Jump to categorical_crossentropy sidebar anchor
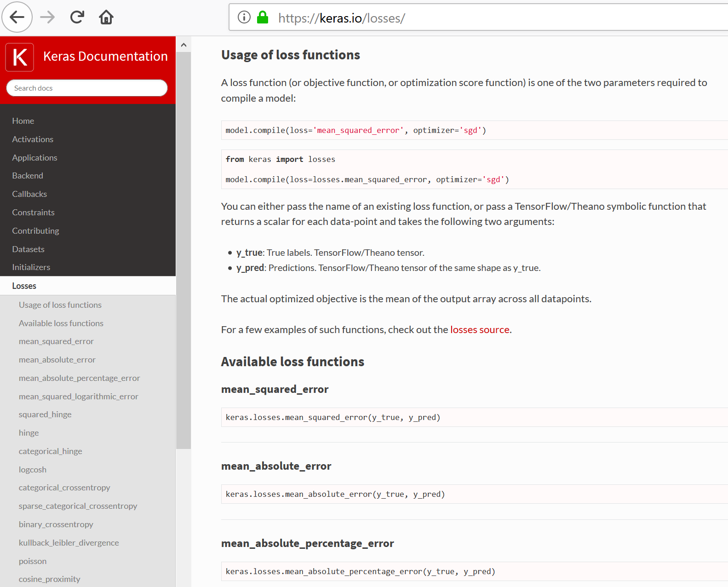 pos(64,488)
